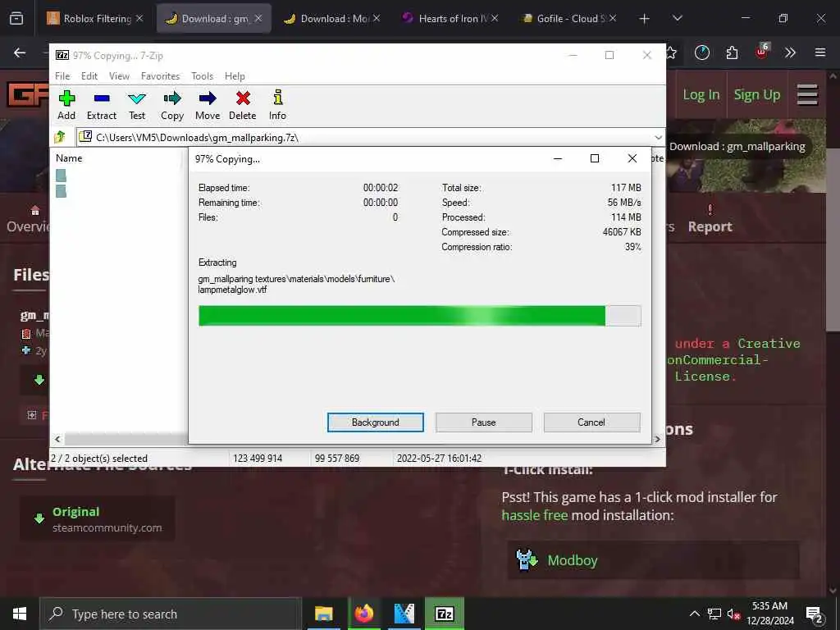Viewport: 840px width, 630px height.
Task: Click the volume icon in the system tray
Action: click(733, 614)
